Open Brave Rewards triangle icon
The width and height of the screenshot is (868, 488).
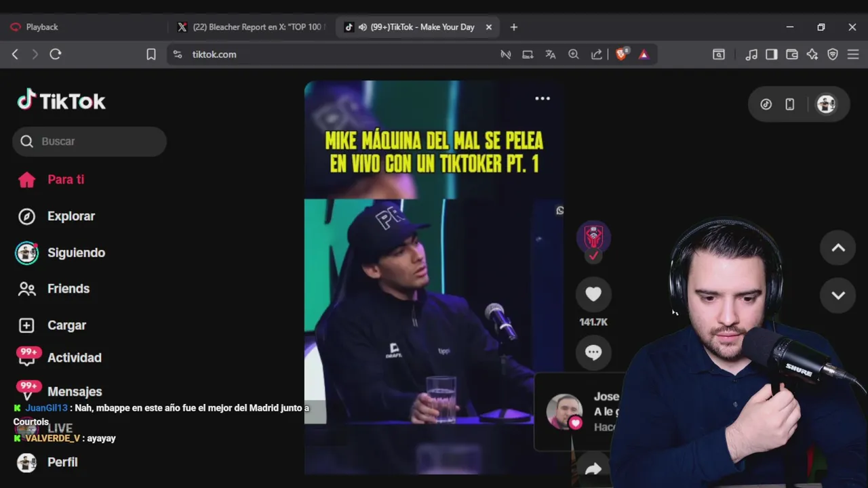pyautogui.click(x=644, y=54)
